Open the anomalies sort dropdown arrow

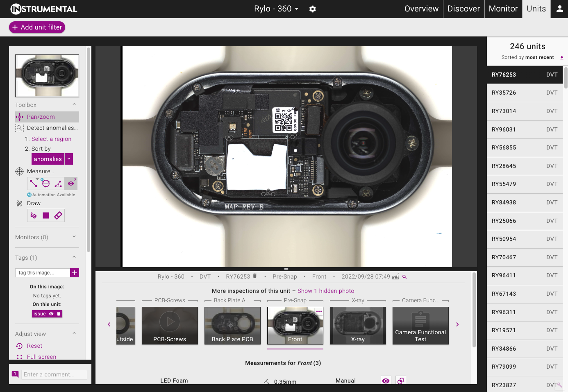point(69,159)
